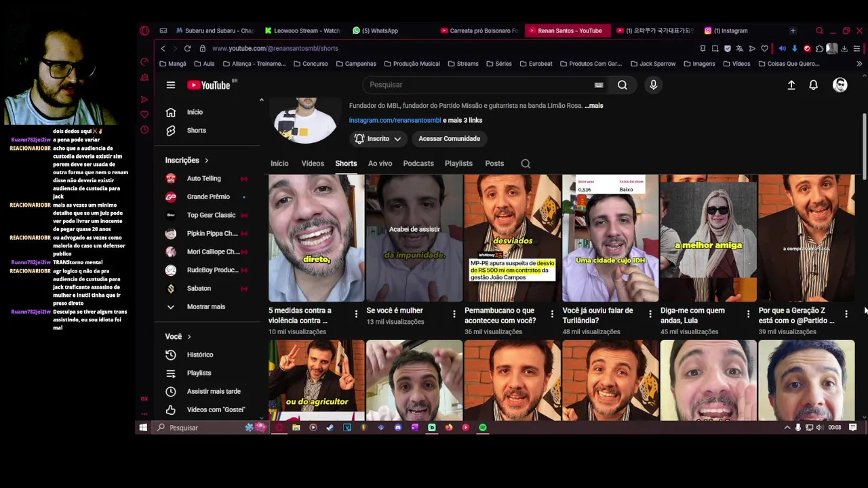Click browser heart bookmark icon in address bar

(765, 48)
